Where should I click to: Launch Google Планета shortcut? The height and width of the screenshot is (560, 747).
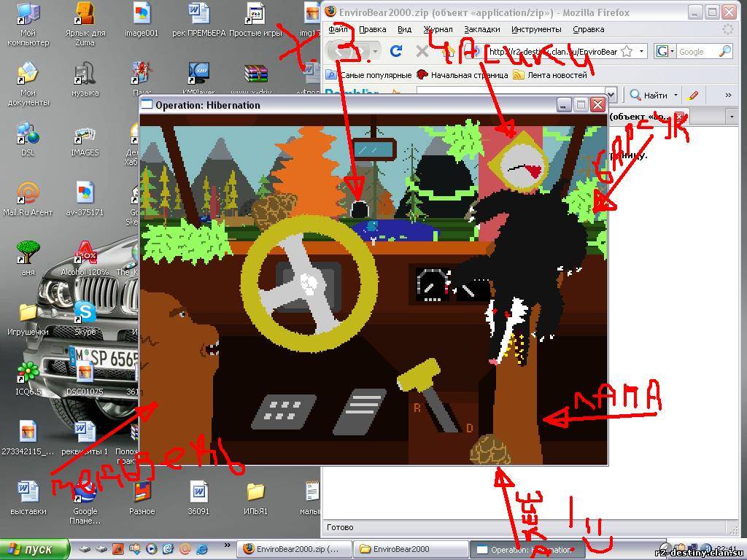[85, 503]
